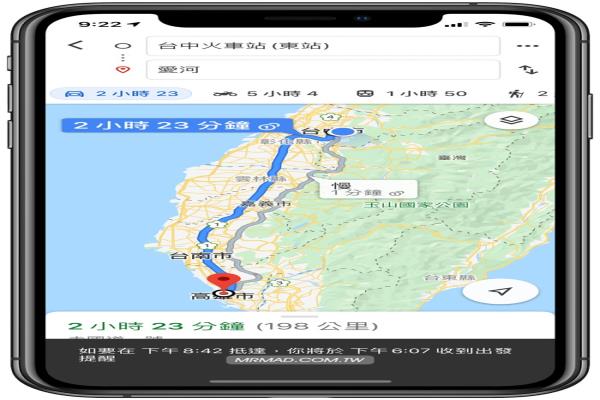Tap the blue route label 2 小時 23 分鐘
This screenshot has width=600, height=400.
tap(177, 126)
